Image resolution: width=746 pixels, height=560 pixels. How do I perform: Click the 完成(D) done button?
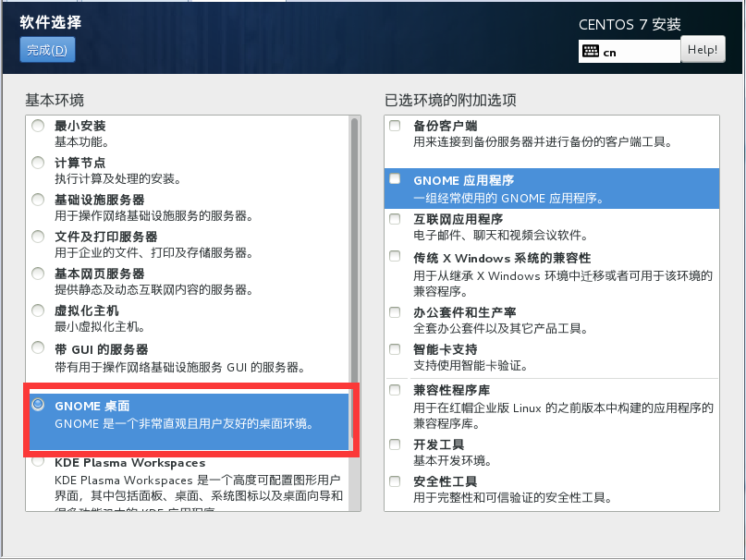coord(47,50)
